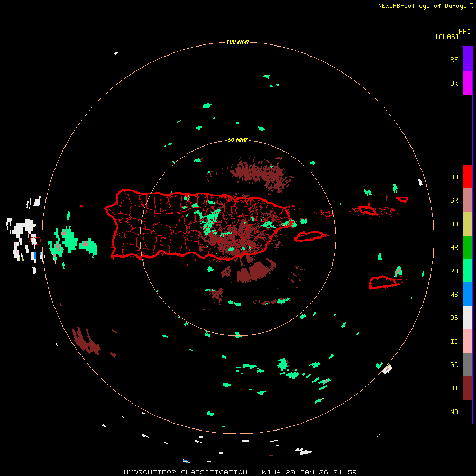Viewport: 476px width, 476px height.
Task: Click the BD legend label
Action: point(454,224)
